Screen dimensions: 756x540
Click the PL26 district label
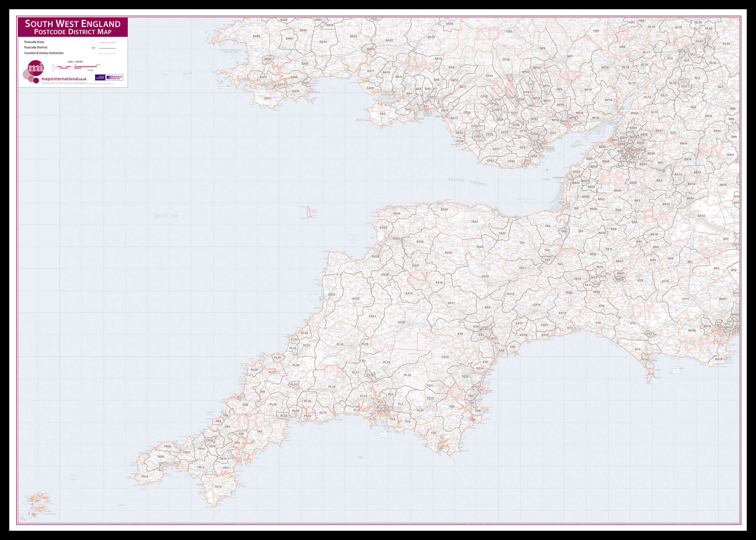click(273, 404)
